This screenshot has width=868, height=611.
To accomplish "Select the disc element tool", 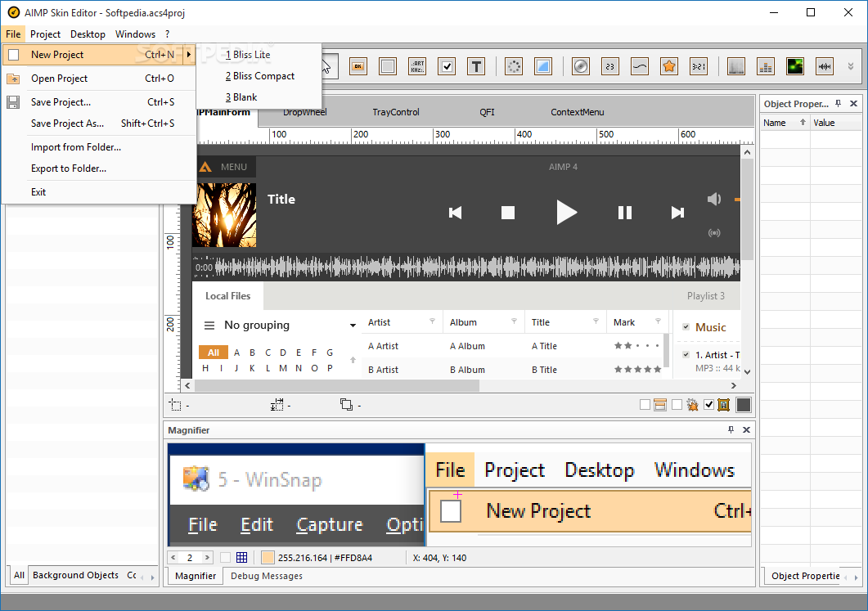I will pyautogui.click(x=581, y=67).
